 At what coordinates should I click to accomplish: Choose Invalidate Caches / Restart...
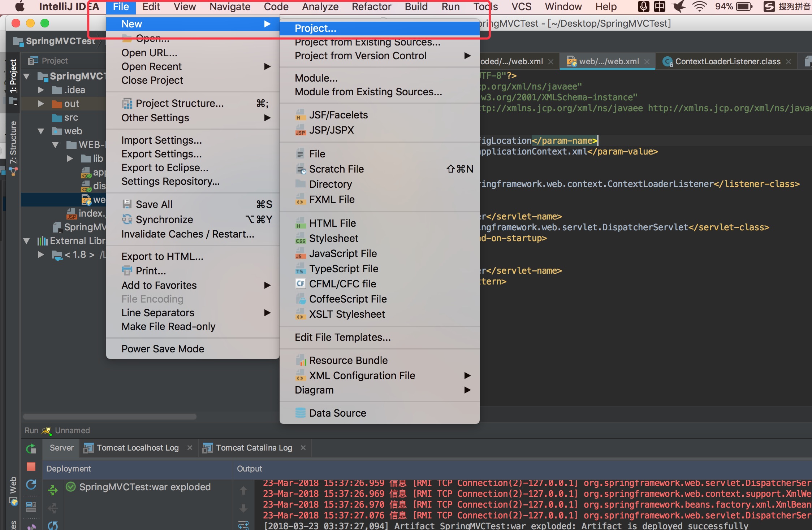[193, 234]
